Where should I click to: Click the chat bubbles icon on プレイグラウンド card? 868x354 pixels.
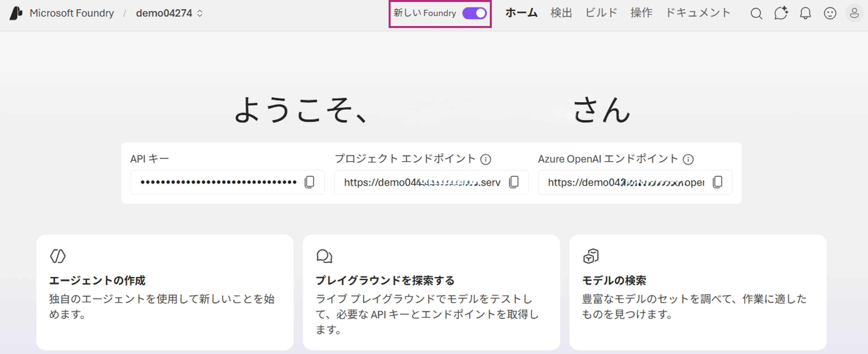pos(324,256)
